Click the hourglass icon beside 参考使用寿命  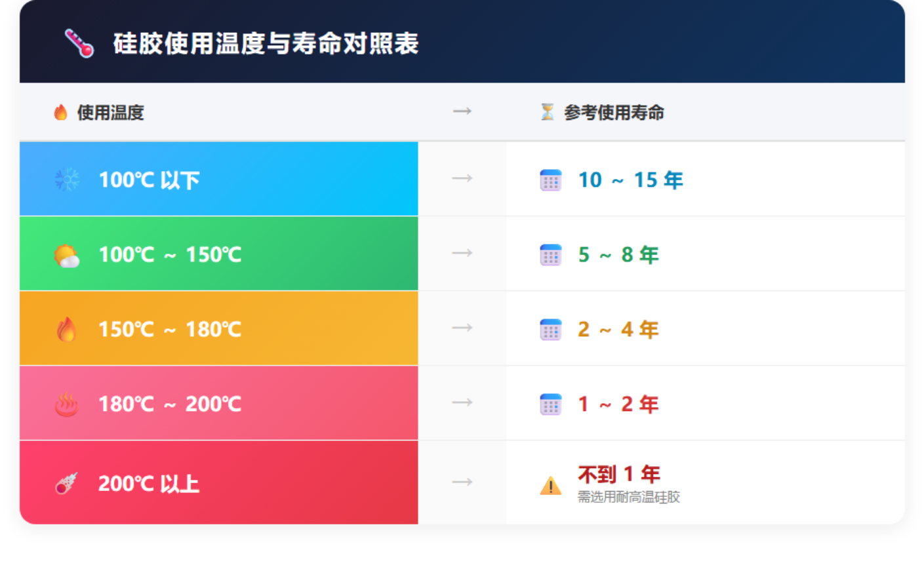pyautogui.click(x=547, y=112)
